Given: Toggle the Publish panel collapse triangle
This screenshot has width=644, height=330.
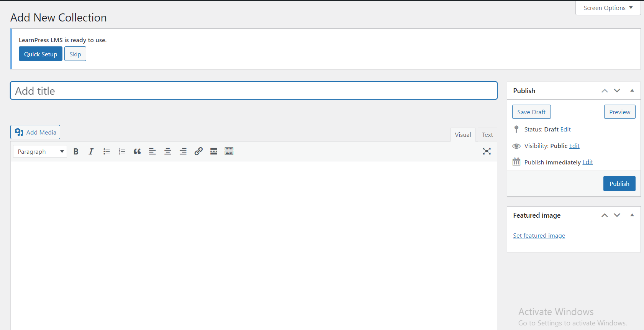Looking at the screenshot, I should 632,90.
